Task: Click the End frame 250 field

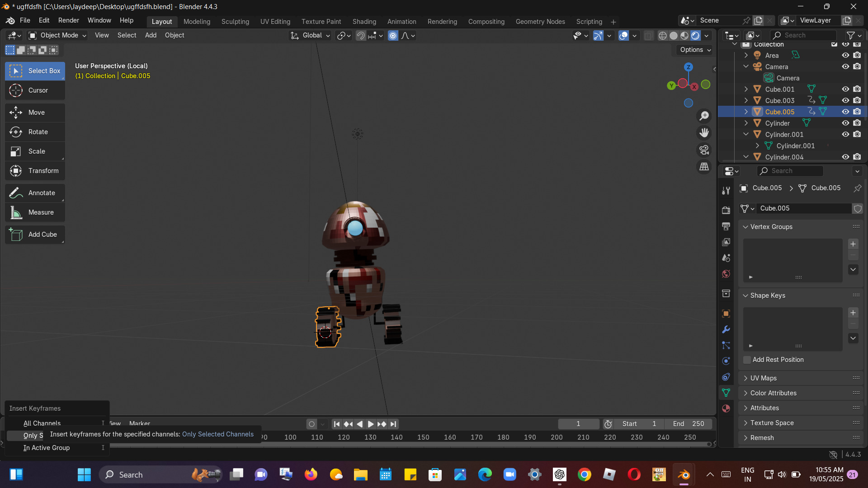Action: click(688, 424)
